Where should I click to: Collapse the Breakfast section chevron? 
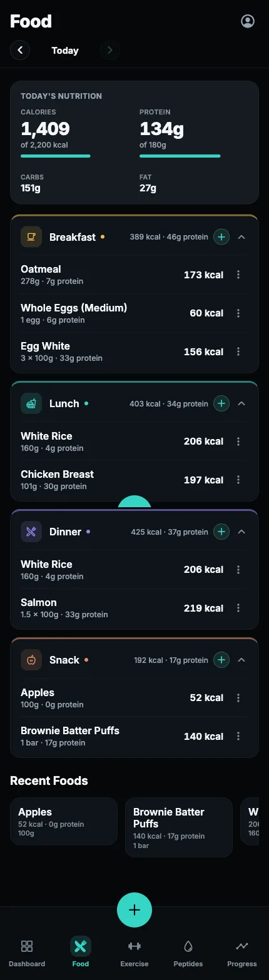click(242, 237)
